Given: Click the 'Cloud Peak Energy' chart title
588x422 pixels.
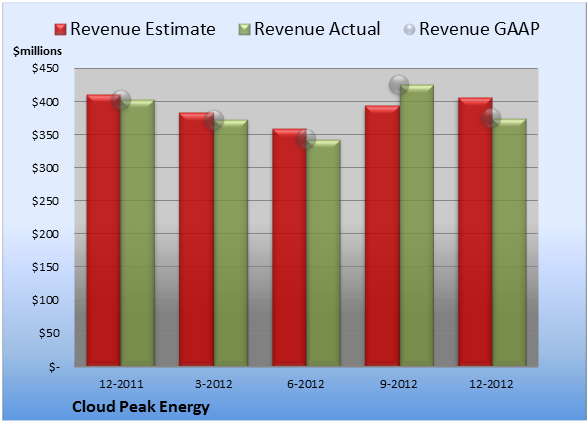Looking at the screenshot, I should [141, 407].
